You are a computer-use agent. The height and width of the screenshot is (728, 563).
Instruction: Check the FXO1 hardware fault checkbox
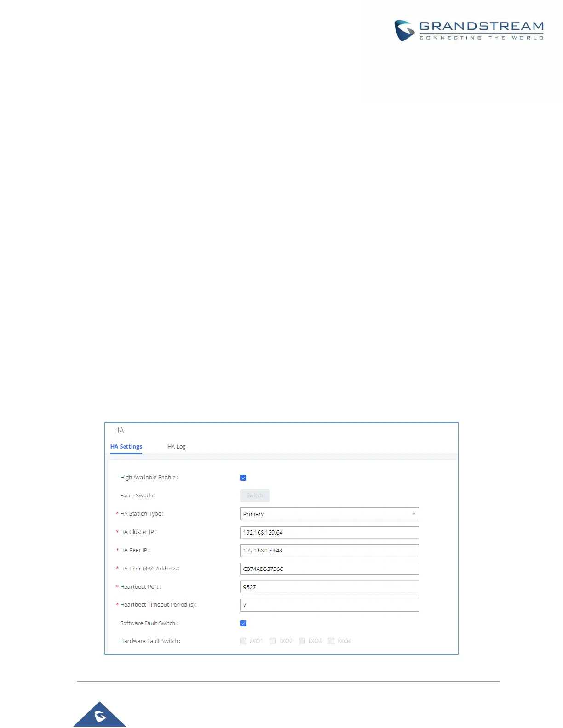(243, 642)
